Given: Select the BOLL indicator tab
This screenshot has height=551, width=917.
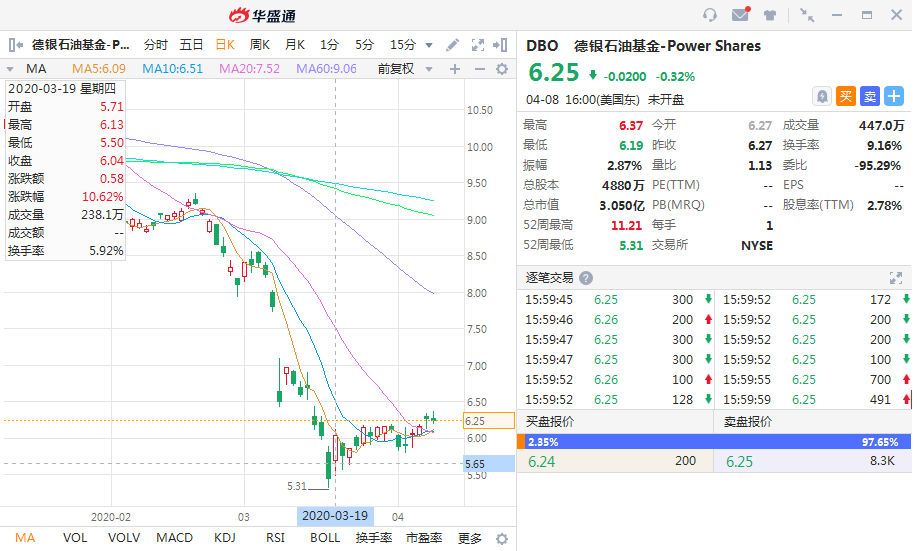Looking at the screenshot, I should click(x=325, y=538).
